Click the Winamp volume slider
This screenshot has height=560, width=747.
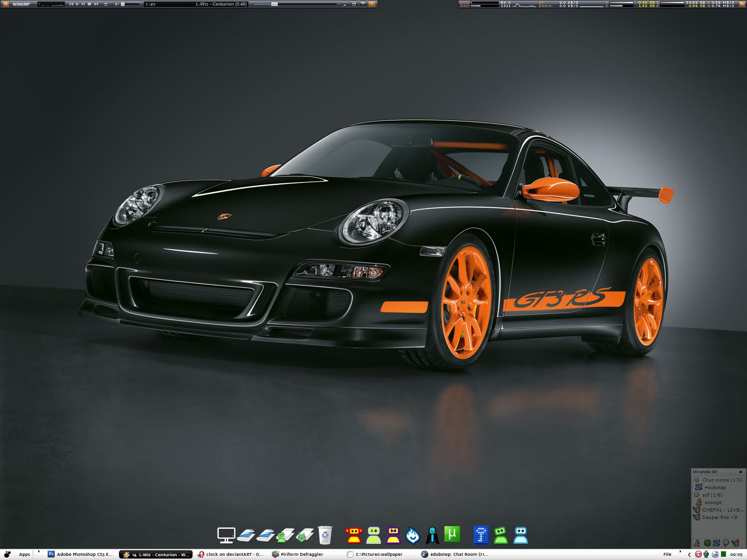point(130,4)
